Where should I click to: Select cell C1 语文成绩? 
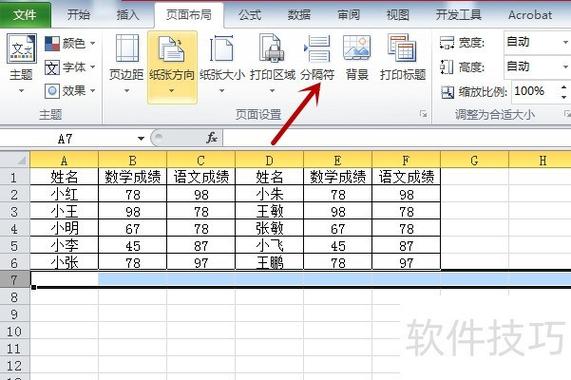click(201, 177)
